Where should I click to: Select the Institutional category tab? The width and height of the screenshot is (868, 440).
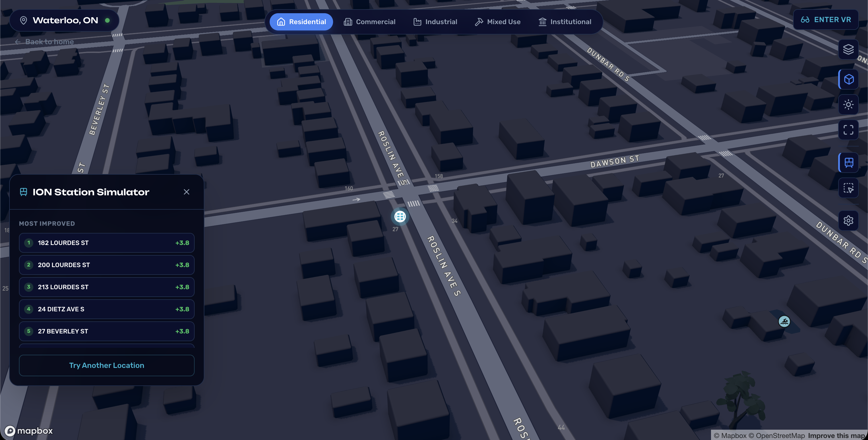[565, 22]
